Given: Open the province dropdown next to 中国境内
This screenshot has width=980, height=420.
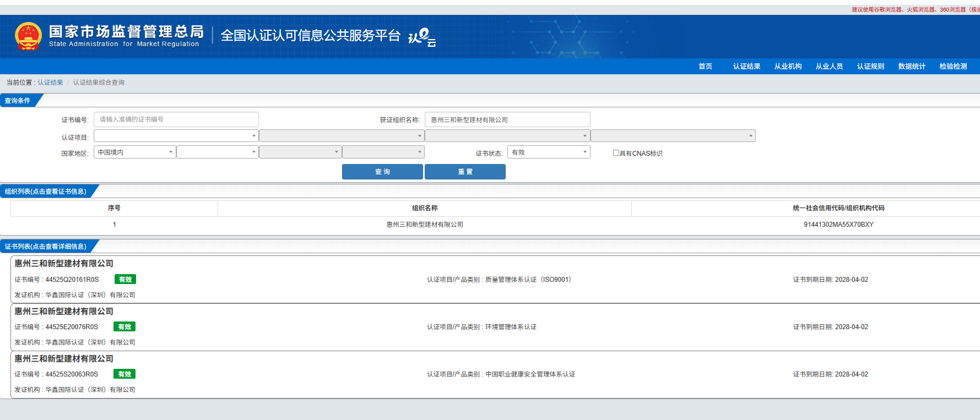Looking at the screenshot, I should [x=217, y=152].
